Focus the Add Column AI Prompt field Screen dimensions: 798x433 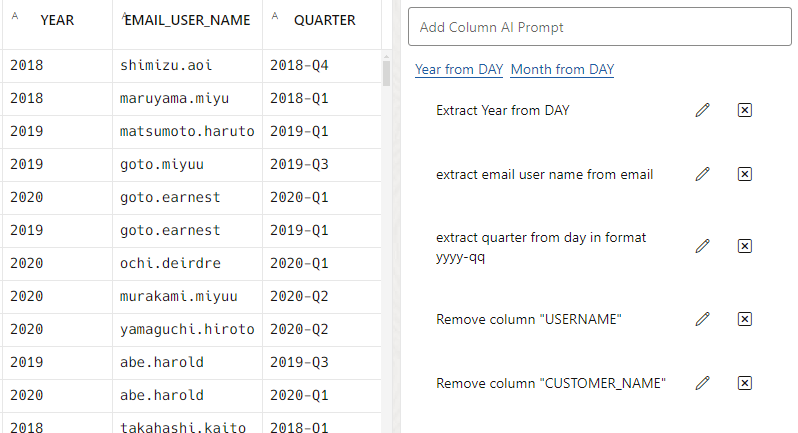[x=600, y=27]
